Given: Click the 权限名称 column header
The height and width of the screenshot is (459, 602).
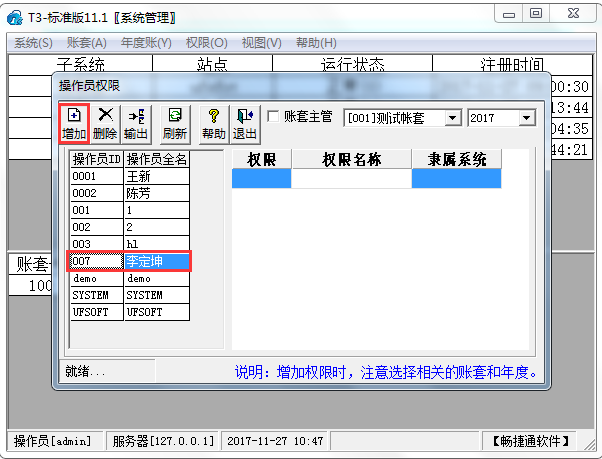Looking at the screenshot, I should point(352,159).
